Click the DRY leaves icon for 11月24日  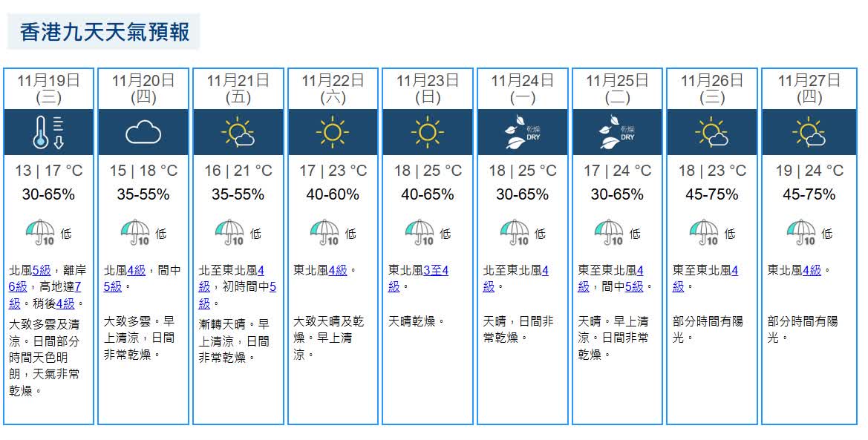tap(522, 133)
